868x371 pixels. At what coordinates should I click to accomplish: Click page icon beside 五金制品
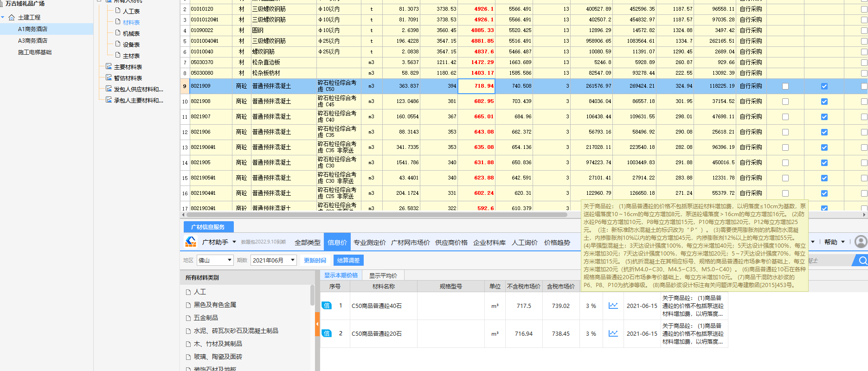188,318
